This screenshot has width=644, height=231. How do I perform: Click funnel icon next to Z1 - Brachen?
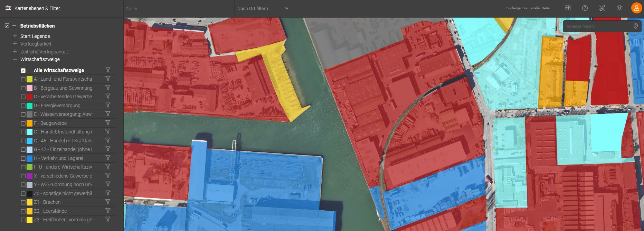tap(108, 202)
